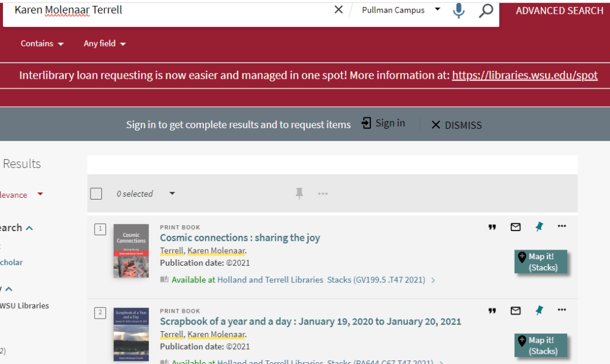Email the Cosmic Connections record via envelope icon
The width and height of the screenshot is (610, 364).
click(x=516, y=227)
